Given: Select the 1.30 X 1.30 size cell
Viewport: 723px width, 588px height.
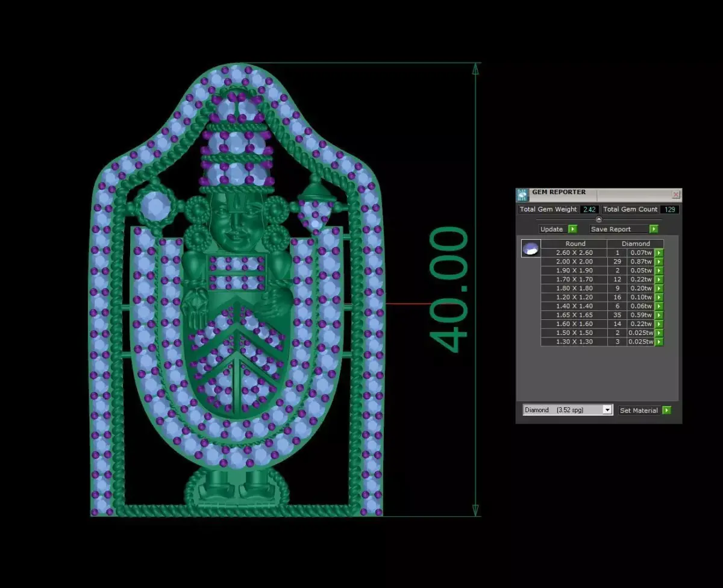Looking at the screenshot, I should point(574,342).
